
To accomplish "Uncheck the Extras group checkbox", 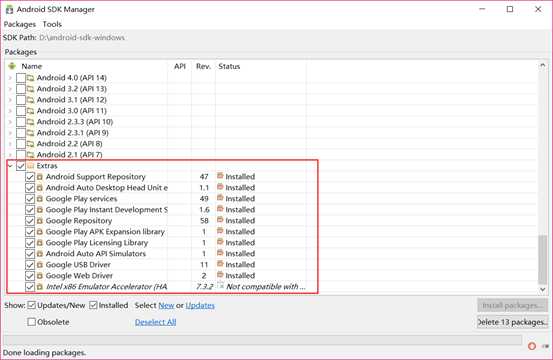I will coord(21,166).
